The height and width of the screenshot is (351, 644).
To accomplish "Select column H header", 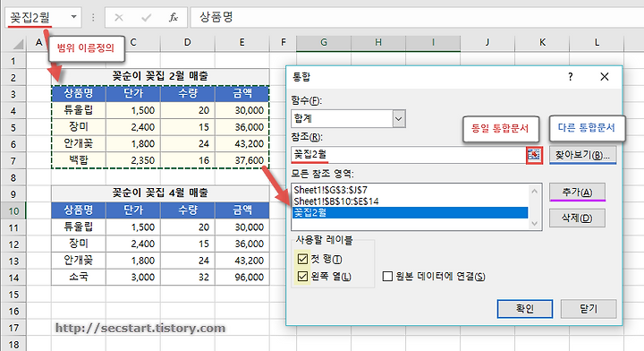I will (x=378, y=42).
